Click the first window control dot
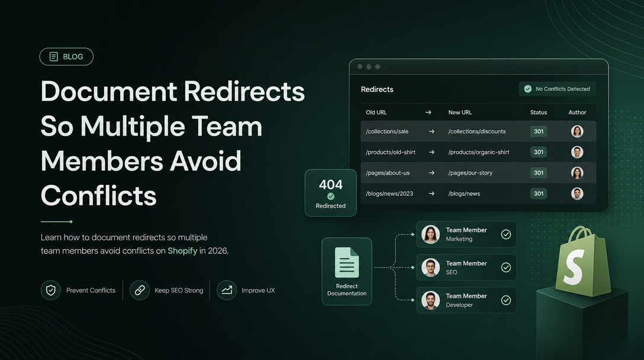 pyautogui.click(x=360, y=66)
